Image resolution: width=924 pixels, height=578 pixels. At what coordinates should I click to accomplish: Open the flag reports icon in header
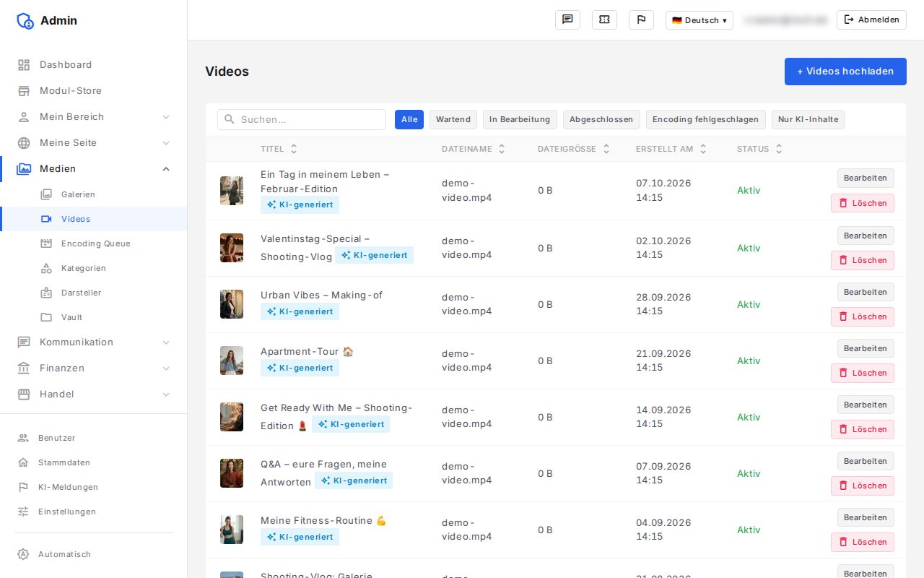[641, 20]
